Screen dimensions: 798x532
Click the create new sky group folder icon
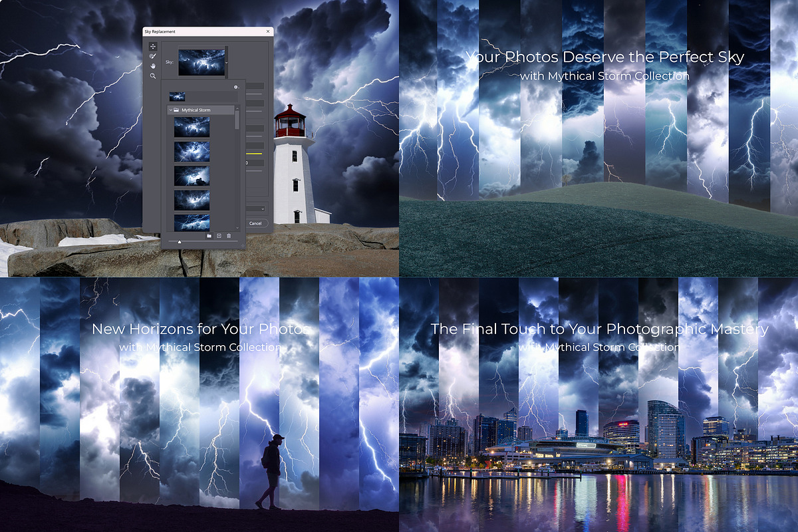[209, 235]
